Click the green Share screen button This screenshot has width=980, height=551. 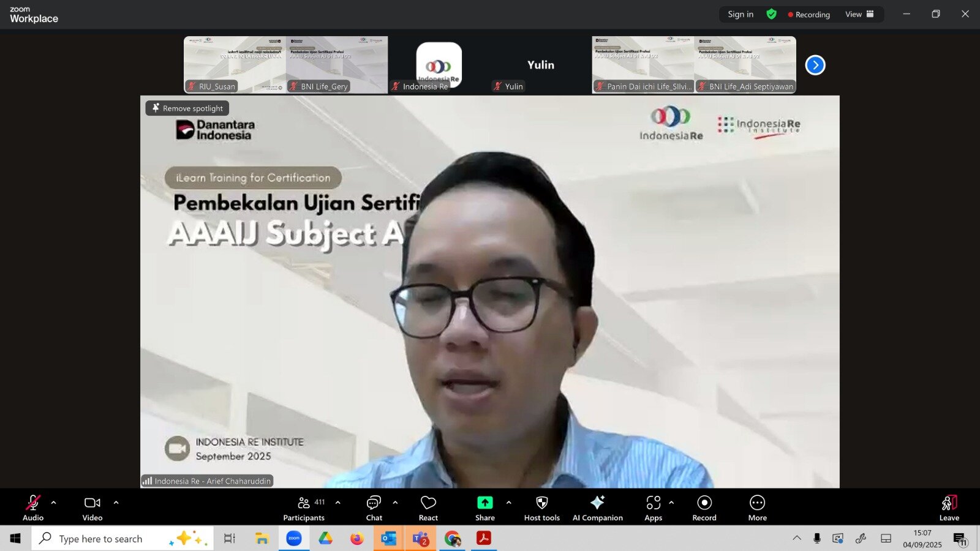(x=484, y=508)
